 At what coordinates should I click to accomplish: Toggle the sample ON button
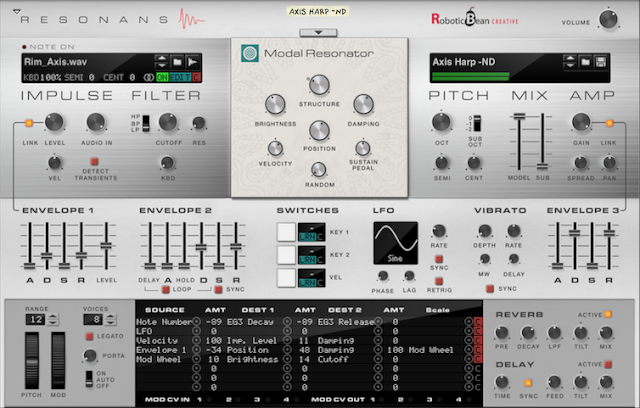(162, 77)
